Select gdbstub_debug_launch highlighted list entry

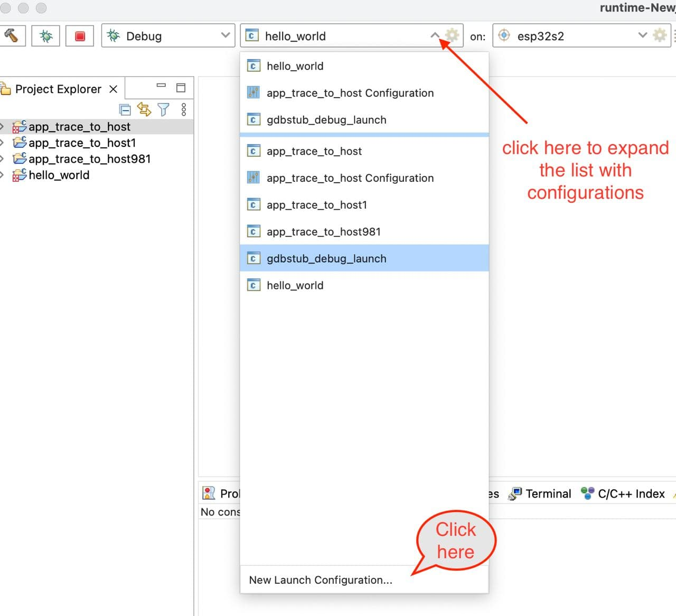[326, 258]
